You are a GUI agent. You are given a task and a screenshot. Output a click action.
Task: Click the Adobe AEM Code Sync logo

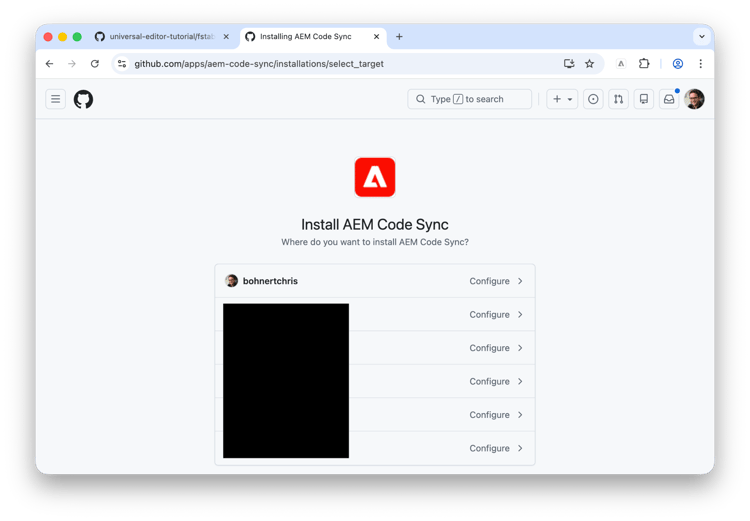click(x=375, y=177)
